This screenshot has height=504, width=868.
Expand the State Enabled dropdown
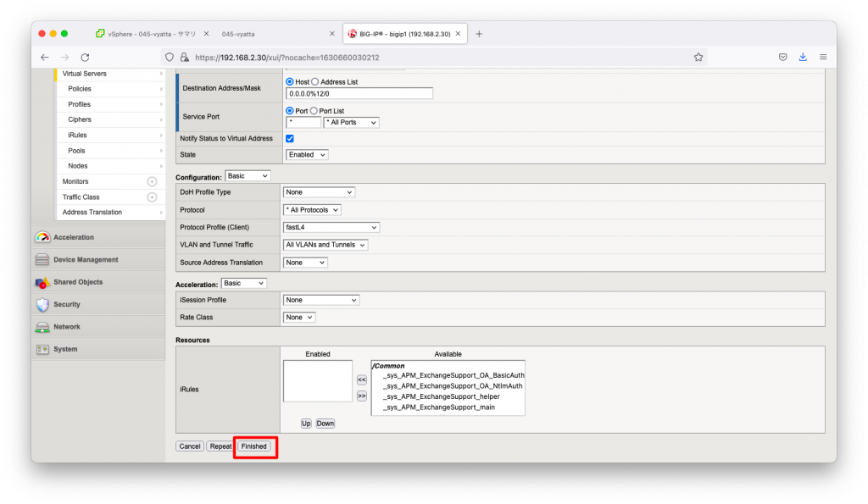pyautogui.click(x=306, y=154)
